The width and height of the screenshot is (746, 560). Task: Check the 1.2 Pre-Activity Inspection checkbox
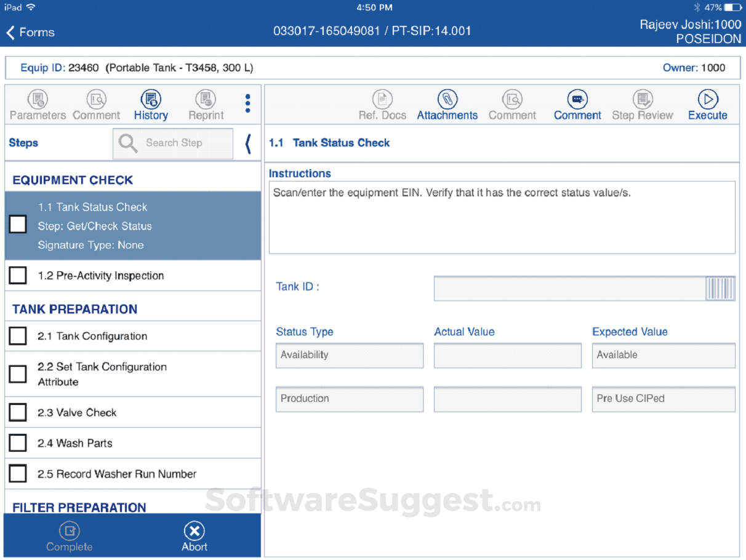click(18, 275)
